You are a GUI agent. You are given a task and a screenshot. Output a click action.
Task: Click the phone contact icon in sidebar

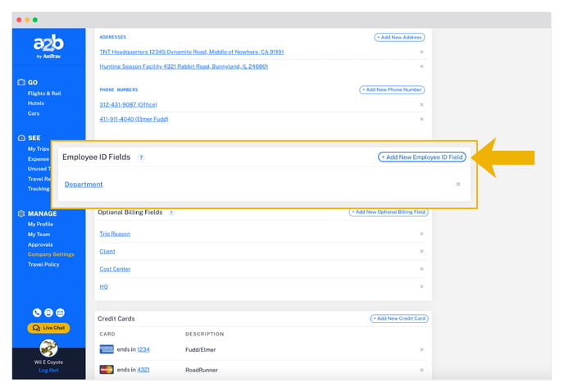tap(37, 312)
